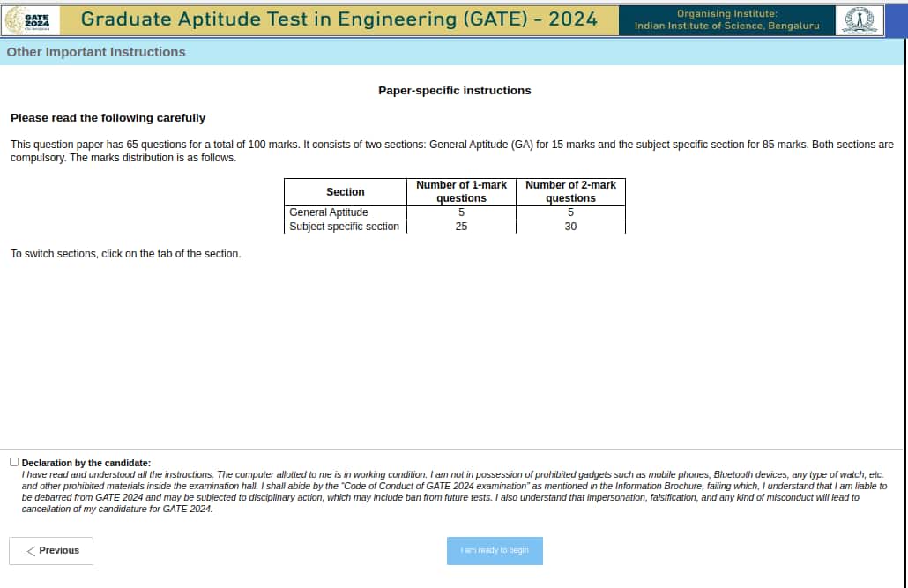Click the cell showing 30 two-mark questions
This screenshot has height=588, width=908.
pyautogui.click(x=570, y=226)
